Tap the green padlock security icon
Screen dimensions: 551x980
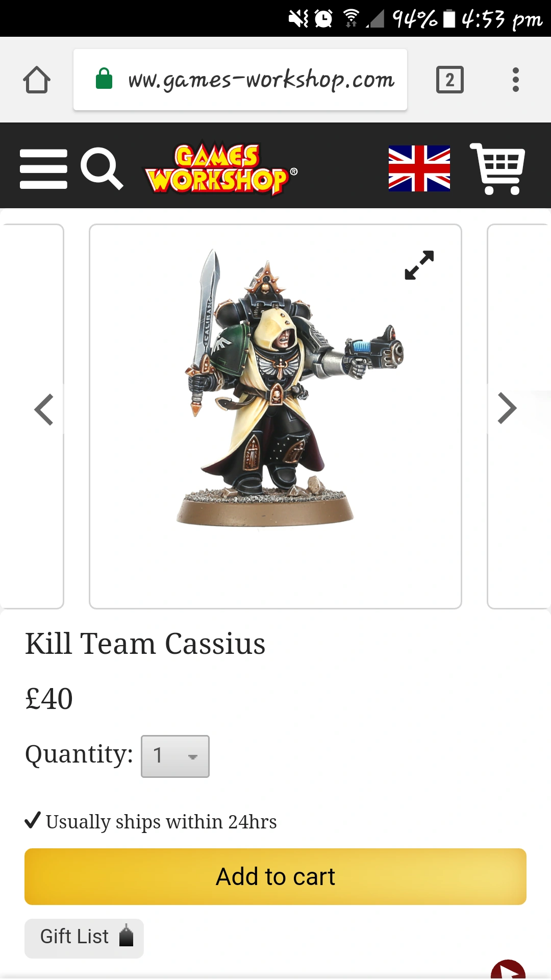tap(104, 79)
